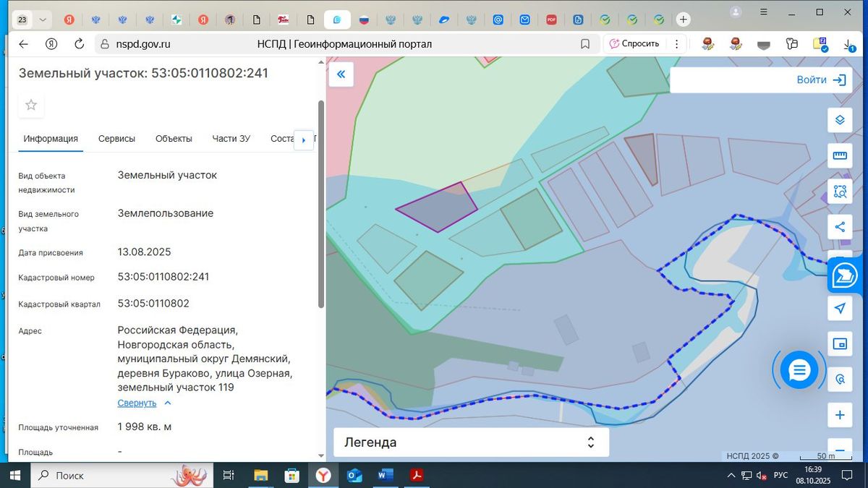
Task: Click the Войти login button
Action: [x=821, y=80]
